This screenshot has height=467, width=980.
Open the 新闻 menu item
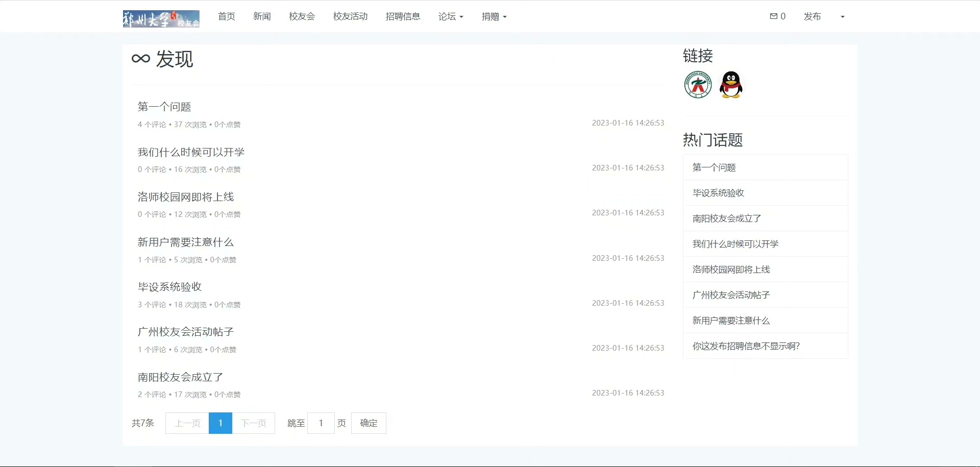(x=262, y=16)
